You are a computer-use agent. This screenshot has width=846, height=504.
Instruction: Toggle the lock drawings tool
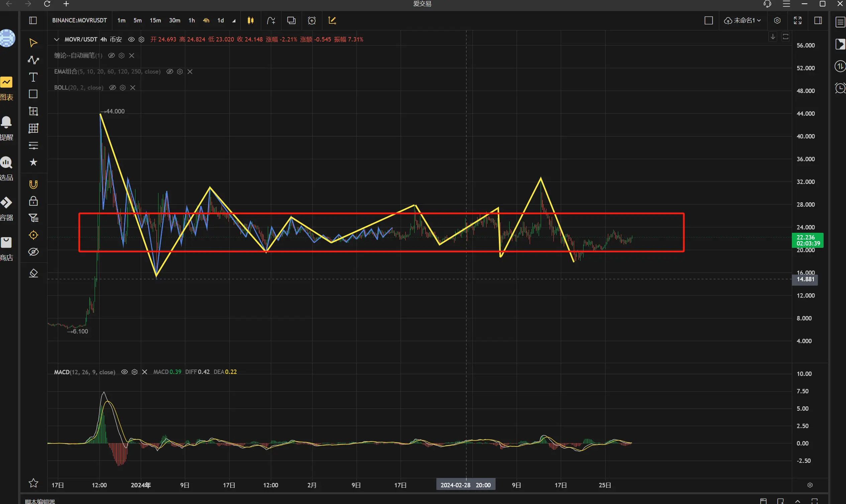tap(33, 201)
